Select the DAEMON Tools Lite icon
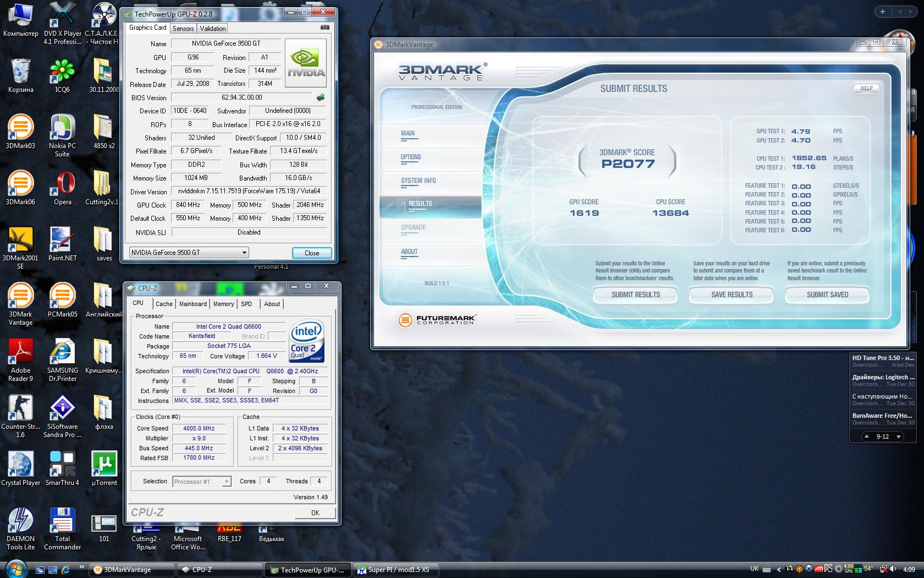This screenshot has height=578, width=924. coord(20,528)
